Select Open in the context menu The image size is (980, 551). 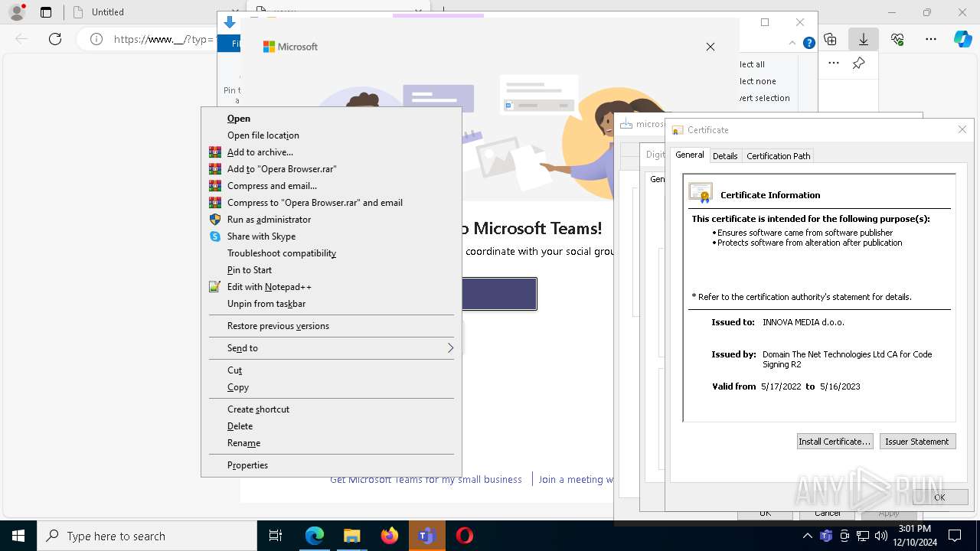[332, 119]
